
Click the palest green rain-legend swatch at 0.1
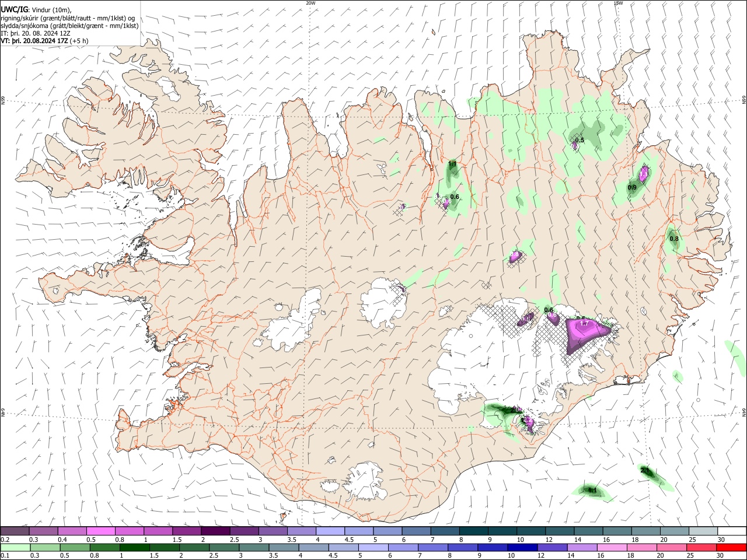click(15, 547)
